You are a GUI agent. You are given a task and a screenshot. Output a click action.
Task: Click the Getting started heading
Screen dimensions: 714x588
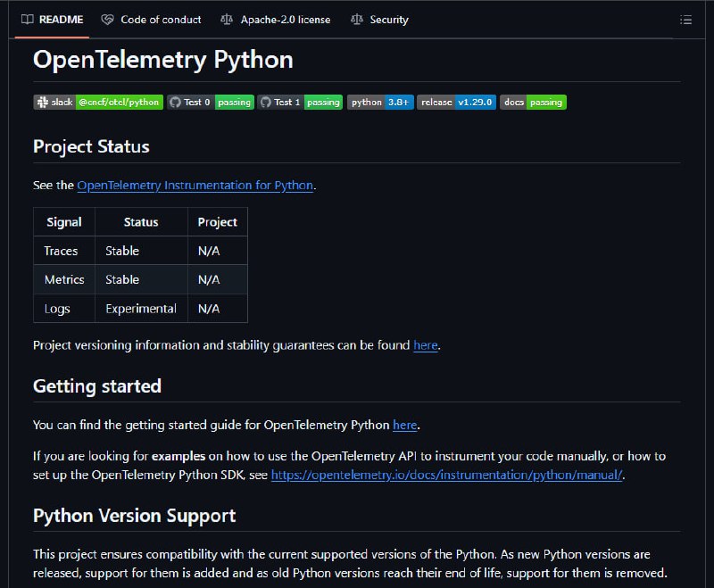97,386
